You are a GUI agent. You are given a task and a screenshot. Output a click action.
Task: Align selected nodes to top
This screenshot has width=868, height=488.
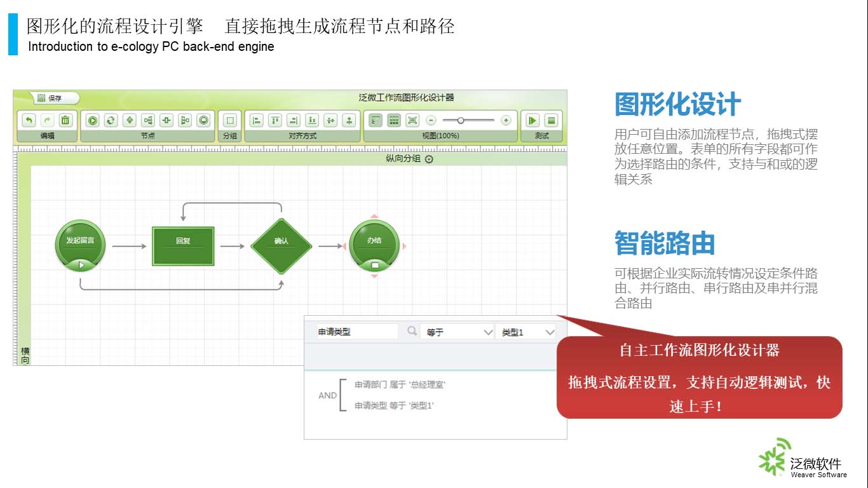(x=275, y=120)
